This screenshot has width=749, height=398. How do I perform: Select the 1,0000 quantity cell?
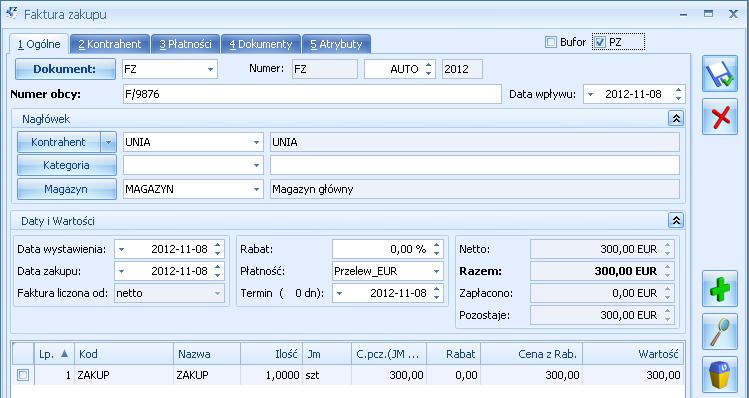271,376
